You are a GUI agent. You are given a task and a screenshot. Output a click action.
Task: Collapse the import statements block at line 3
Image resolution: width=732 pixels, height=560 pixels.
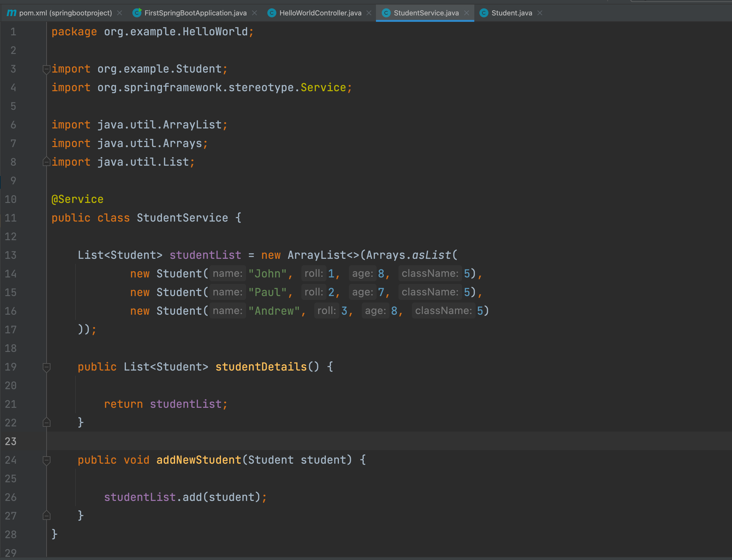pos(46,69)
